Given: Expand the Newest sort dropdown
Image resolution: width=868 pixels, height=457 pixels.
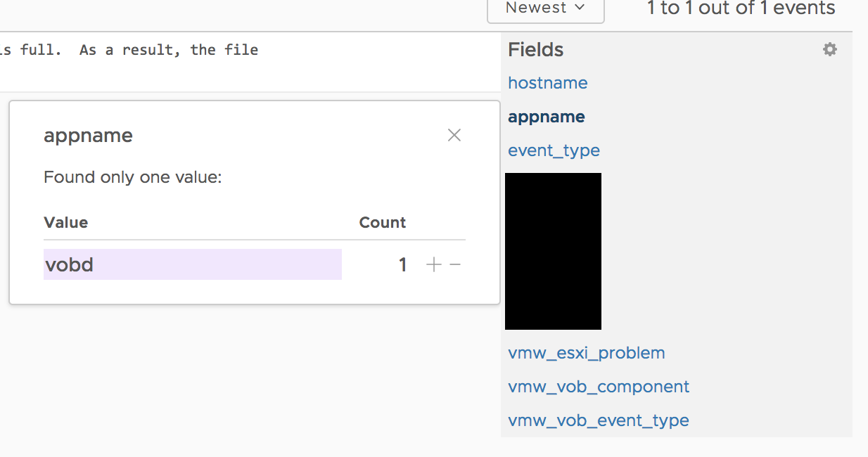Looking at the screenshot, I should (x=545, y=8).
